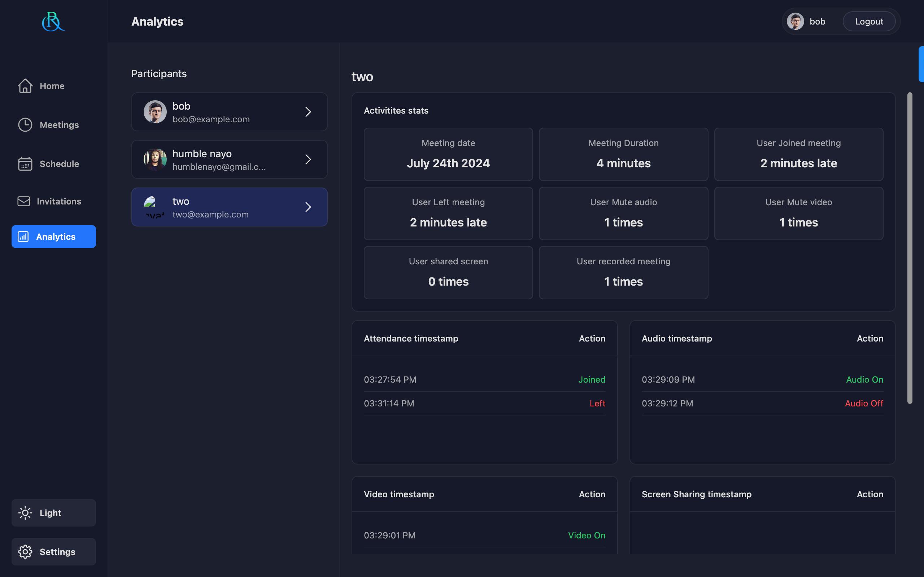Image resolution: width=924 pixels, height=577 pixels.
Task: Click the Invitations envelope icon
Action: (x=24, y=201)
